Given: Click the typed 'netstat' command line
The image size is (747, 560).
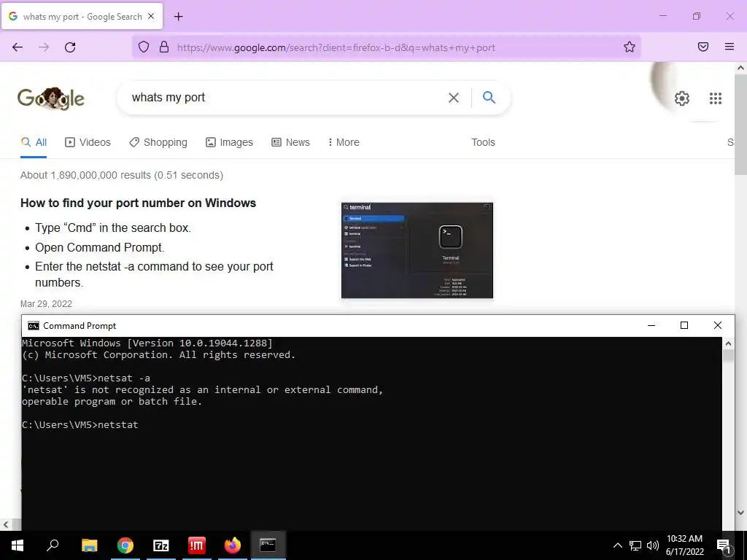Looking at the screenshot, I should (x=80, y=425).
